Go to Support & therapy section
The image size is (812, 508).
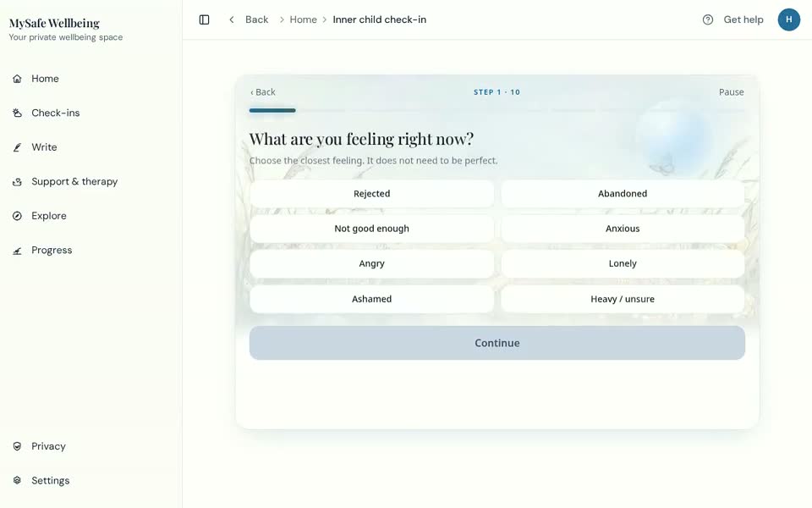74,181
